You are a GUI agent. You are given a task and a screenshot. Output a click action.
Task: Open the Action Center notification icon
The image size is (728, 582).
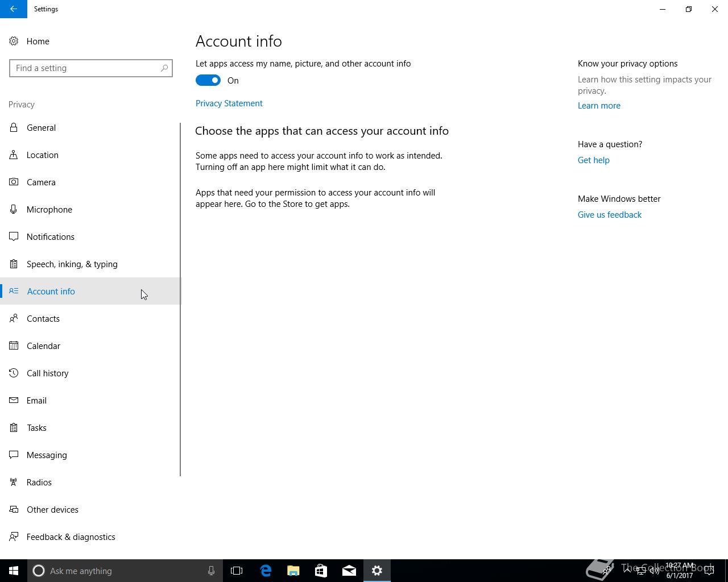point(709,571)
